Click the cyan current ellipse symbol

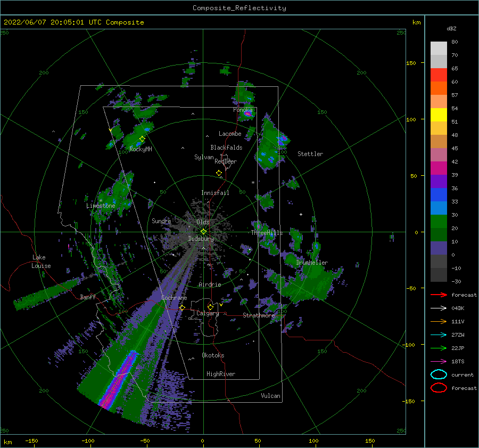click(x=439, y=374)
